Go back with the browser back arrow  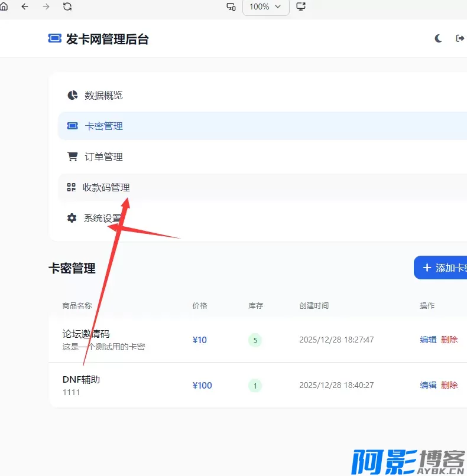[25, 6]
